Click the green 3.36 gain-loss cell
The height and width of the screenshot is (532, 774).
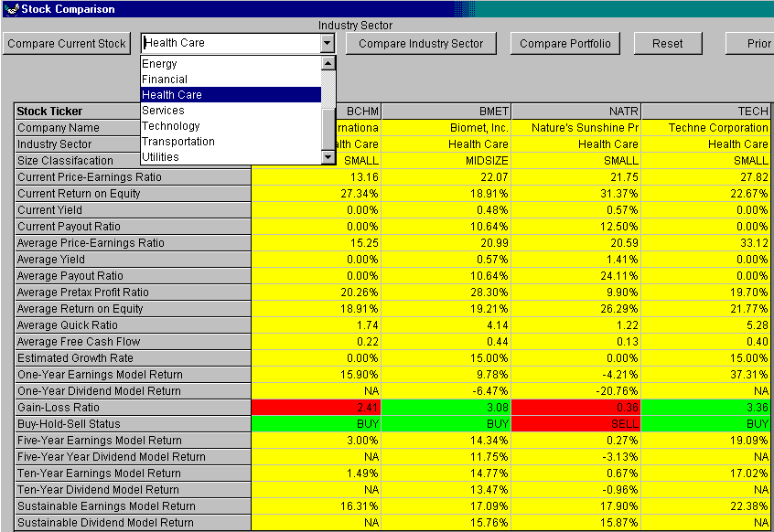point(706,408)
